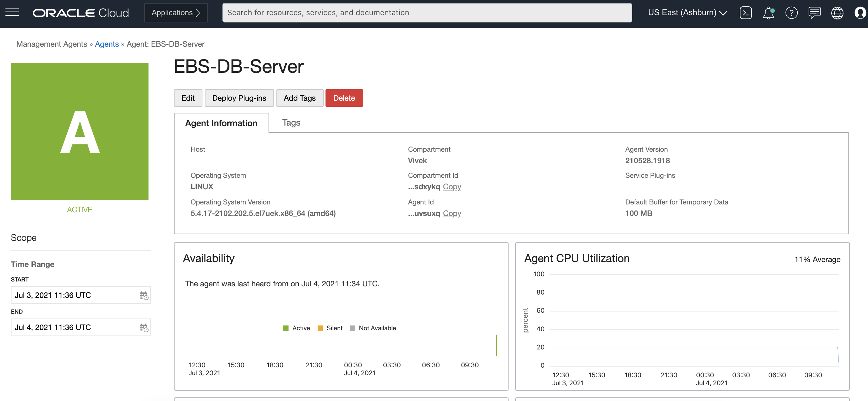Click the help question mark icon
The image size is (868, 401).
pyautogui.click(x=792, y=13)
